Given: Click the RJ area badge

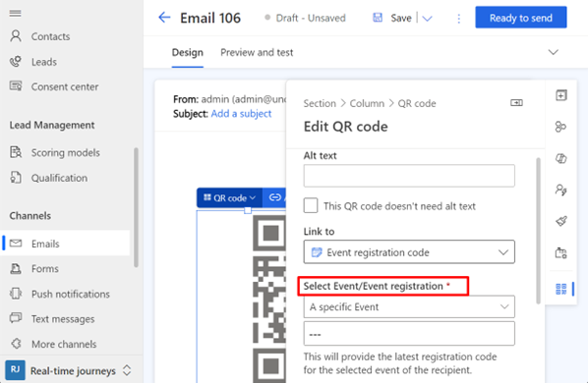Looking at the screenshot, I should (x=15, y=370).
